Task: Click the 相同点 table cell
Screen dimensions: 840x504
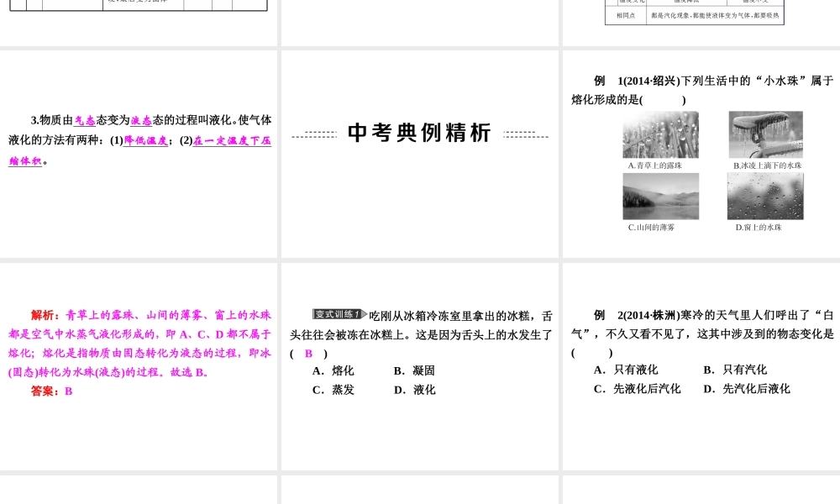Action: [626, 15]
